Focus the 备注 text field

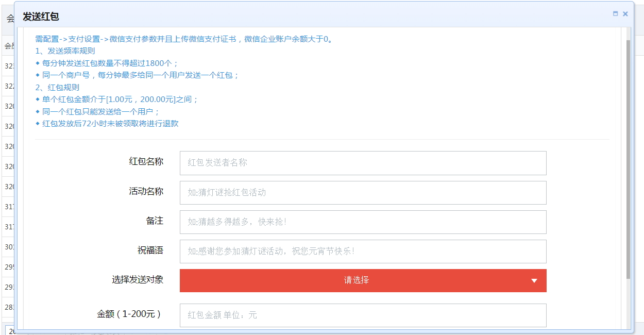coord(363,222)
